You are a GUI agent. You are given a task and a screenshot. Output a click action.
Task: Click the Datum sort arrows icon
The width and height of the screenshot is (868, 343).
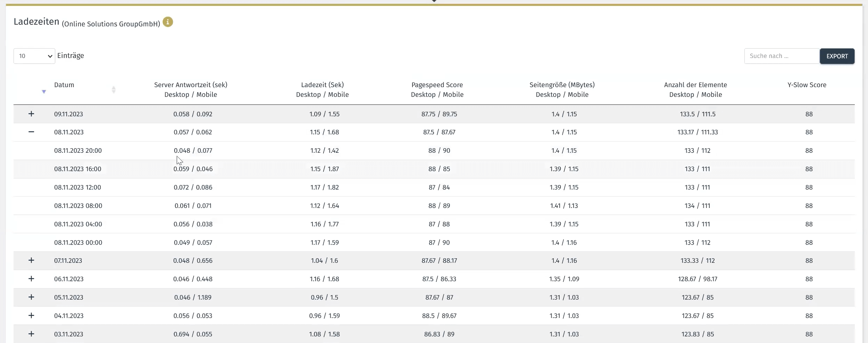114,90
